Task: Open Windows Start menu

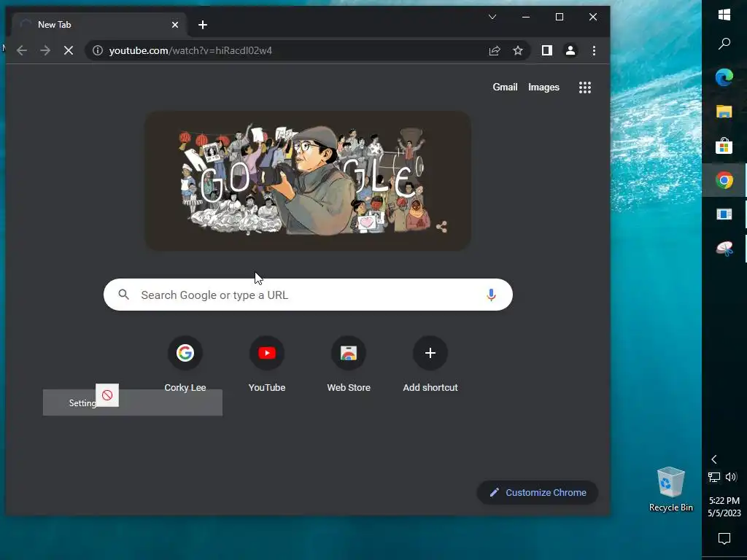Action: [x=724, y=15]
